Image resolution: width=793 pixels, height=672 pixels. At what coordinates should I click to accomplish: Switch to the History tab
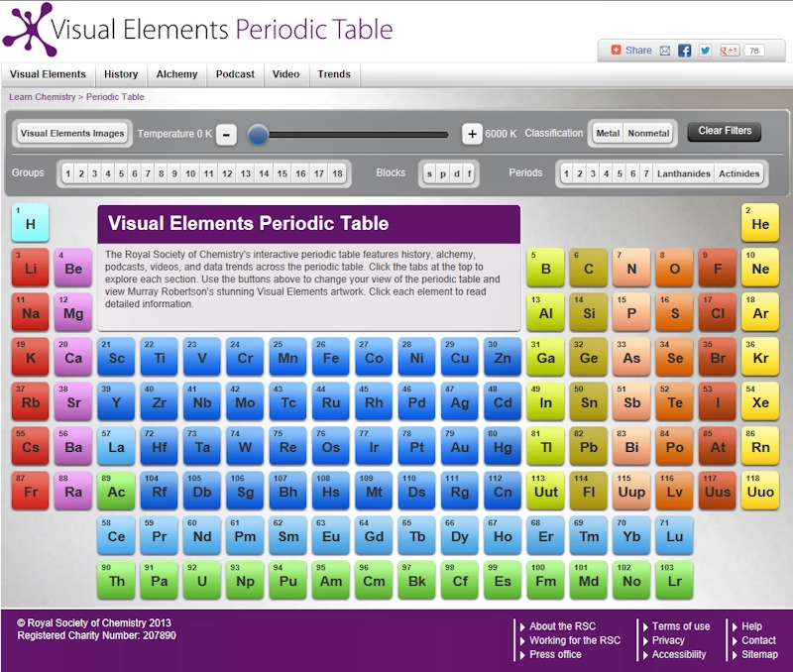coord(121,74)
